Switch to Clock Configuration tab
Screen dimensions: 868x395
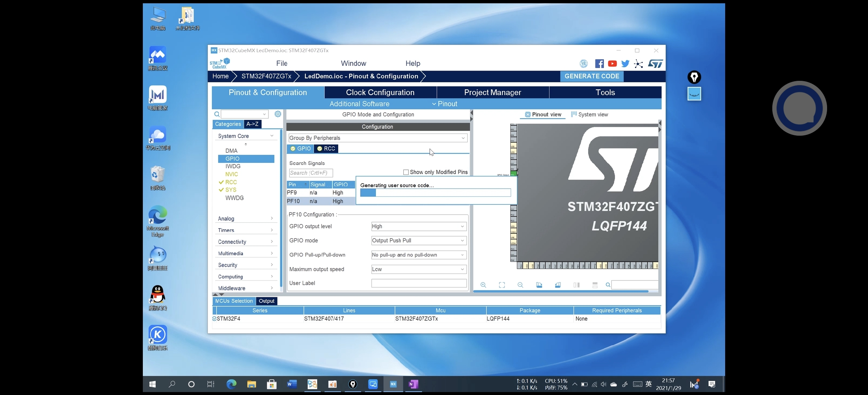tap(380, 93)
